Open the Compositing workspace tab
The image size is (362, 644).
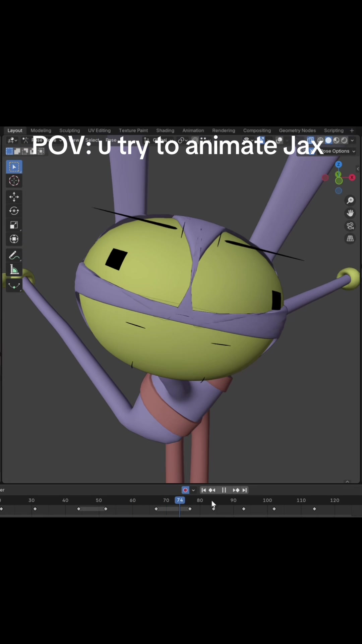point(257,130)
